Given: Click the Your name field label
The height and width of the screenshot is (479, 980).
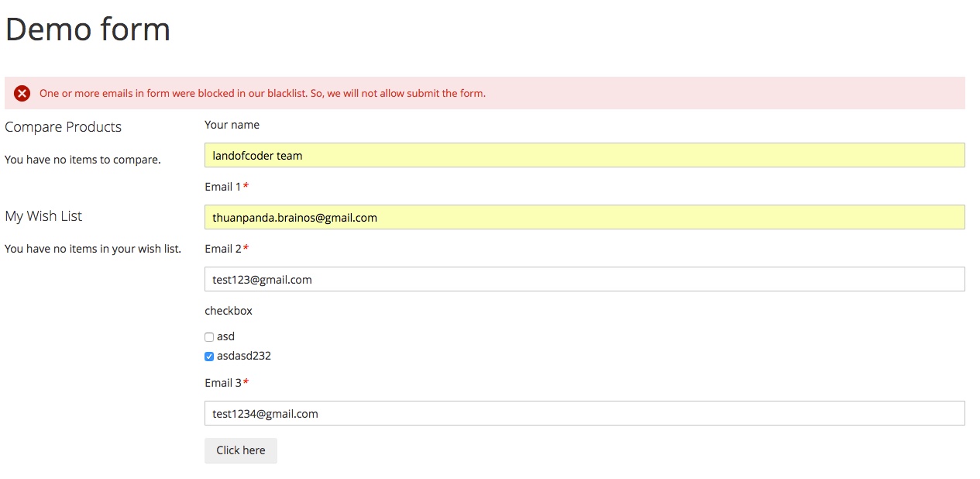Looking at the screenshot, I should click(232, 125).
